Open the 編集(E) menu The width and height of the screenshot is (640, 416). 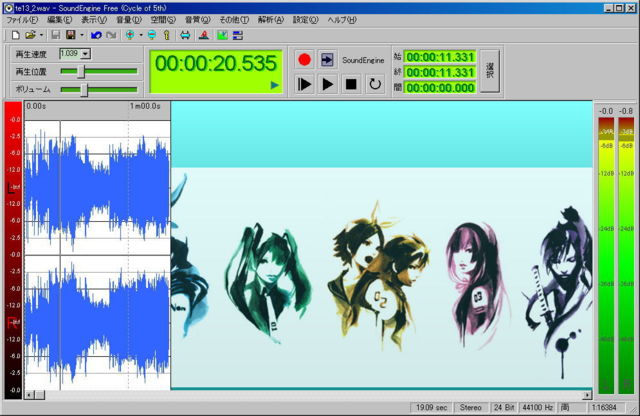click(x=60, y=20)
